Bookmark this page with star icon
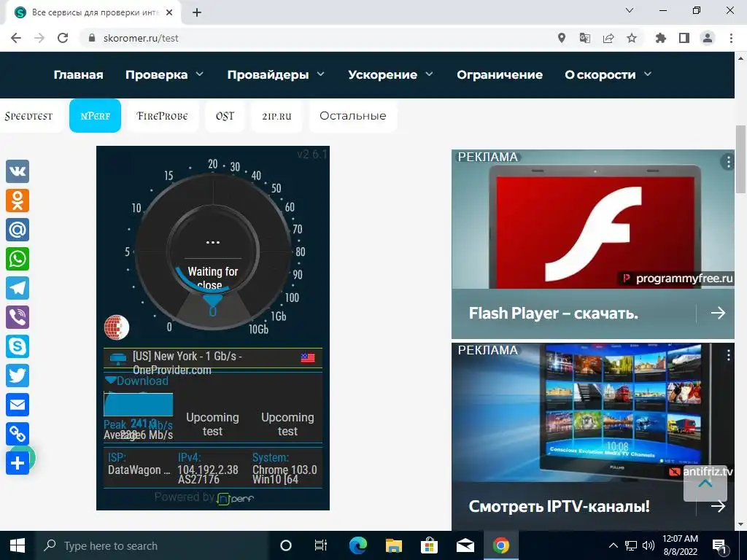 click(x=632, y=38)
